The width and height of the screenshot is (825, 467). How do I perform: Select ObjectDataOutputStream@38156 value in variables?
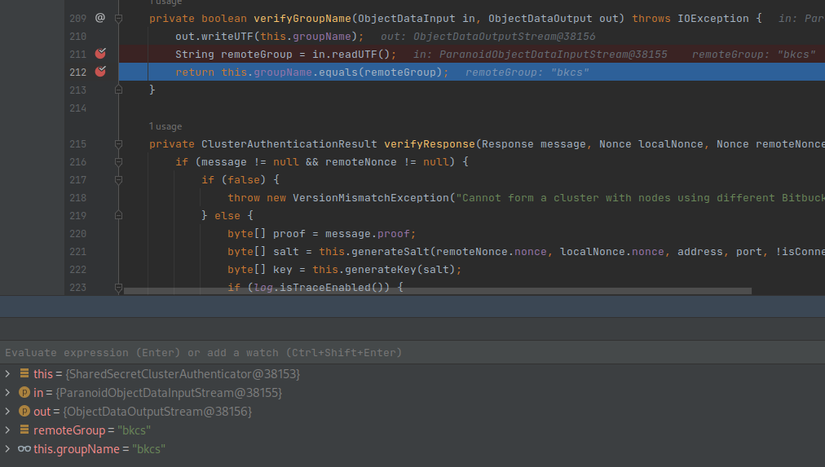pos(157,411)
